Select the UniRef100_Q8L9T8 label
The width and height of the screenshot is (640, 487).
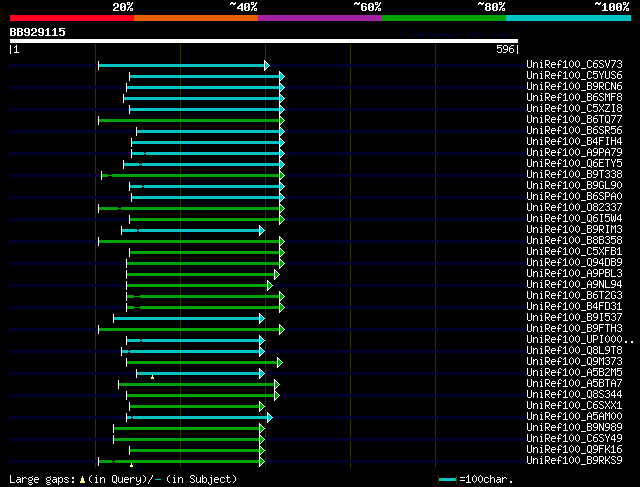click(574, 351)
